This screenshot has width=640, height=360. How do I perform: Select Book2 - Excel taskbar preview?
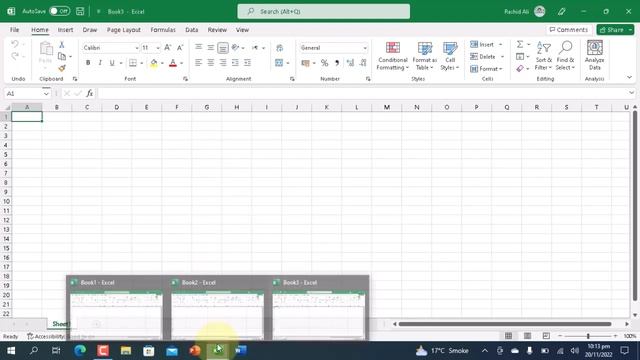(217, 308)
